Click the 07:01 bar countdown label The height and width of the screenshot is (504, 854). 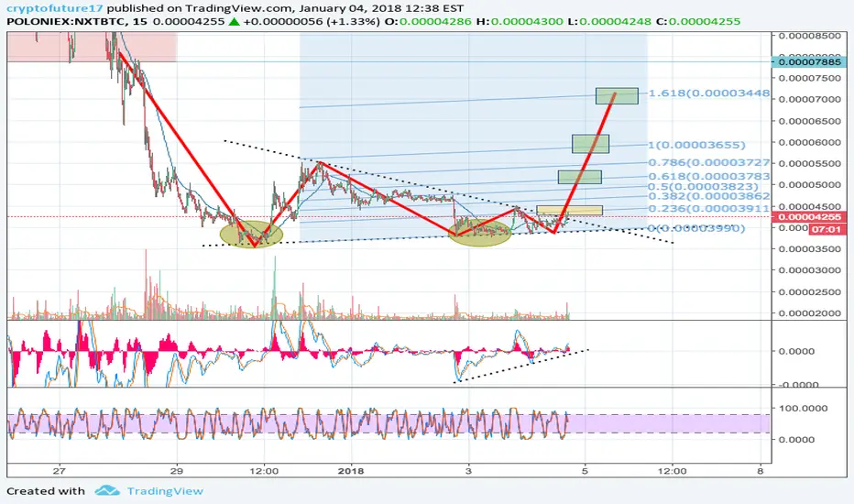[827, 229]
